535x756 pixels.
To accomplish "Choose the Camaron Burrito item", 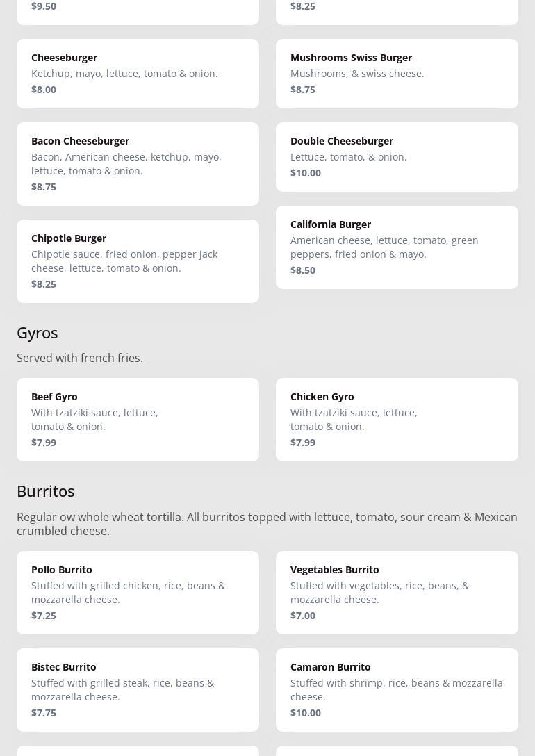I will click(x=397, y=689).
